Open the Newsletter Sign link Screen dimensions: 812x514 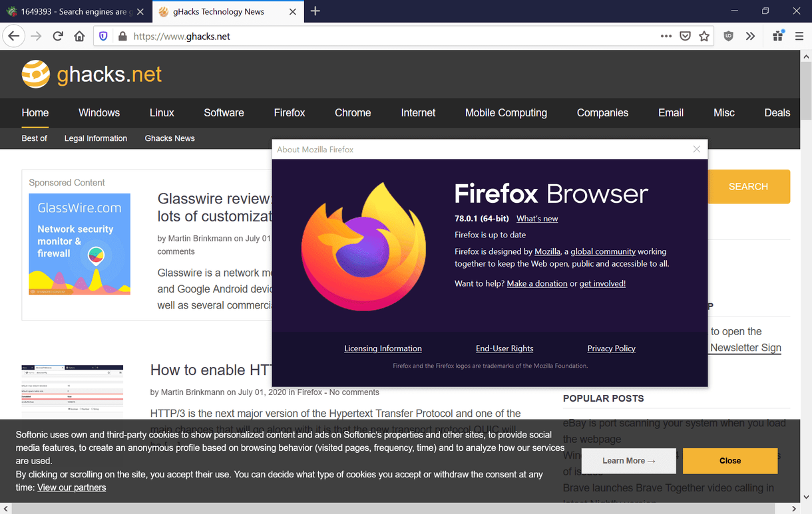[745, 348]
